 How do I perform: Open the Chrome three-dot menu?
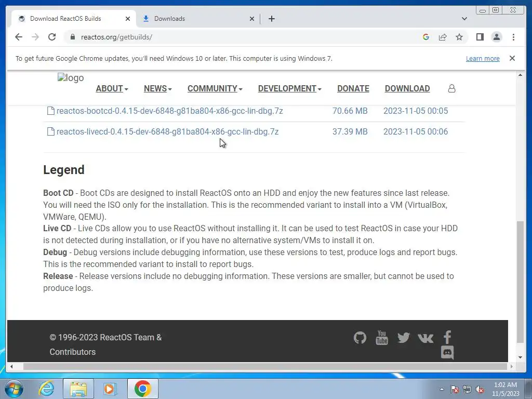(513, 37)
